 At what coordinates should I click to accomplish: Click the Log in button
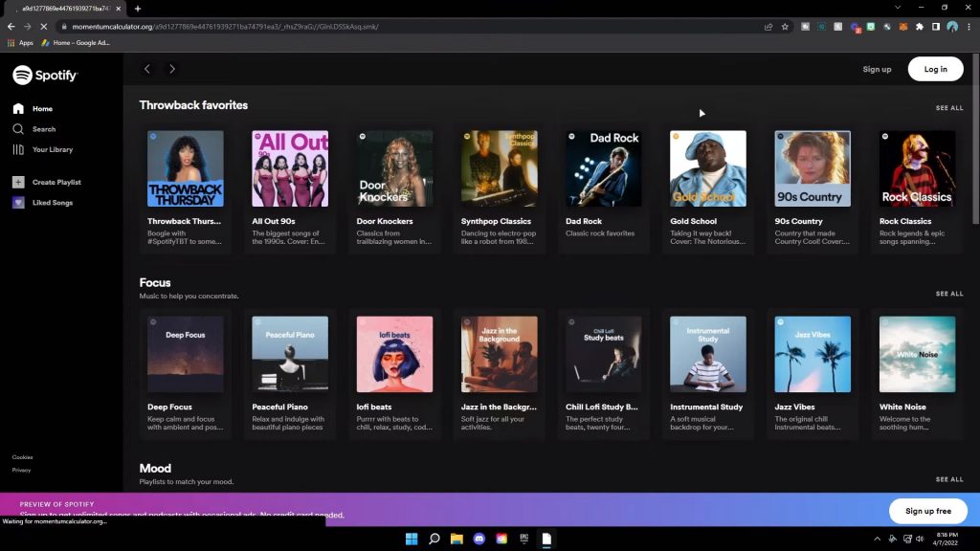coord(935,69)
